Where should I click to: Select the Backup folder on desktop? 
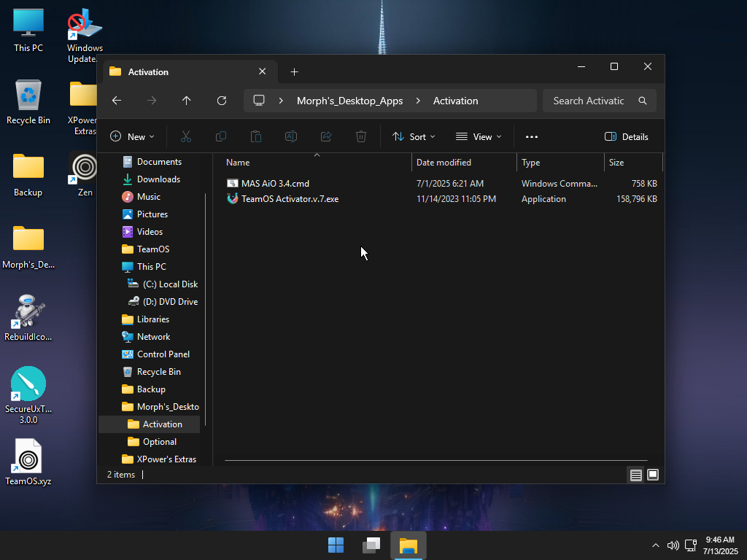point(28,175)
